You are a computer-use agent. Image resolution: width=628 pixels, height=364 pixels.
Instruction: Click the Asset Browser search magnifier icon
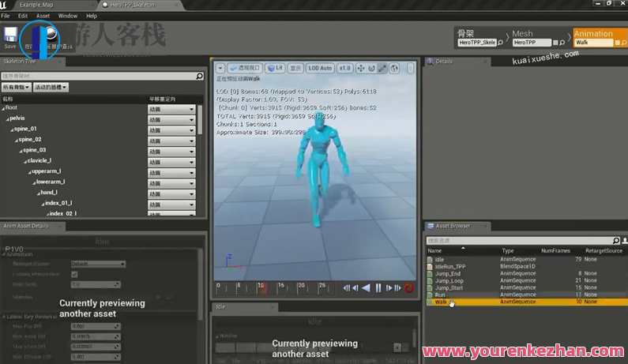(616, 240)
